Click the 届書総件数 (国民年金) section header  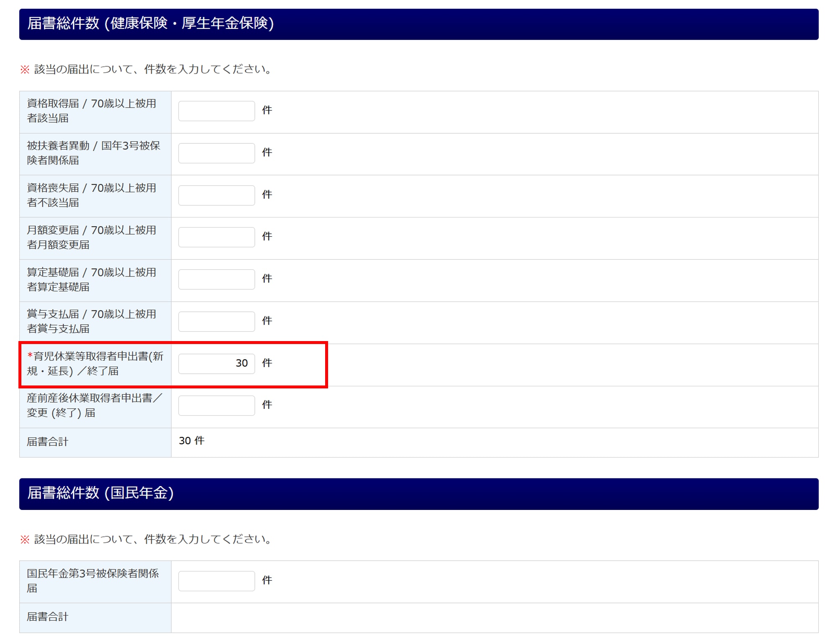tap(101, 493)
